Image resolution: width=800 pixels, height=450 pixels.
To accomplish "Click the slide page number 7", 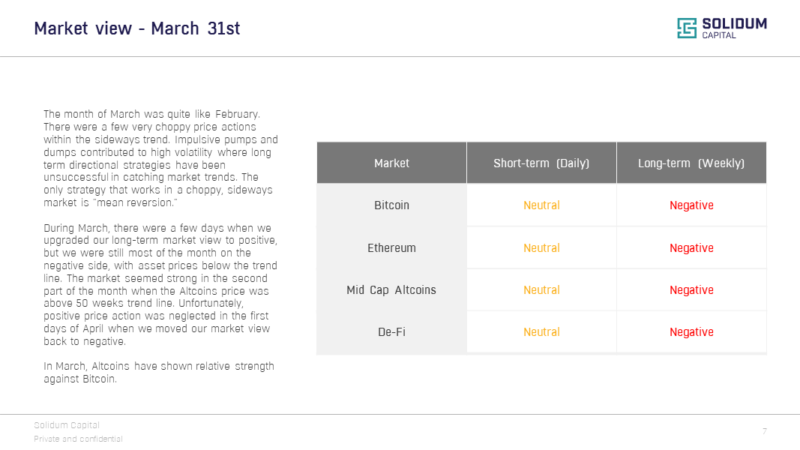I will pos(764,431).
